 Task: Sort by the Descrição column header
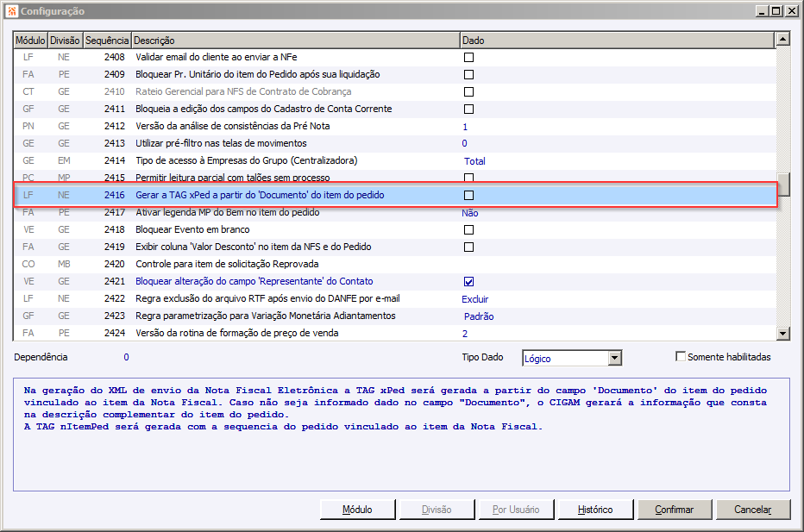click(296, 41)
